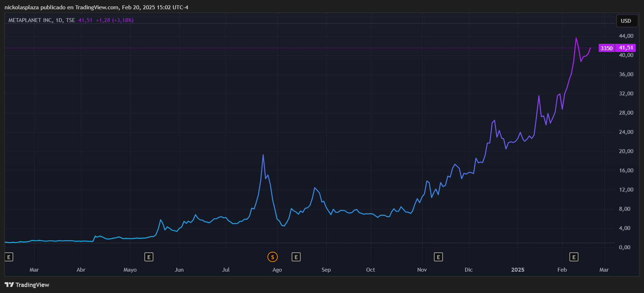
Task: Click the +1,28 (+3,18%) change value
Action: [115, 20]
